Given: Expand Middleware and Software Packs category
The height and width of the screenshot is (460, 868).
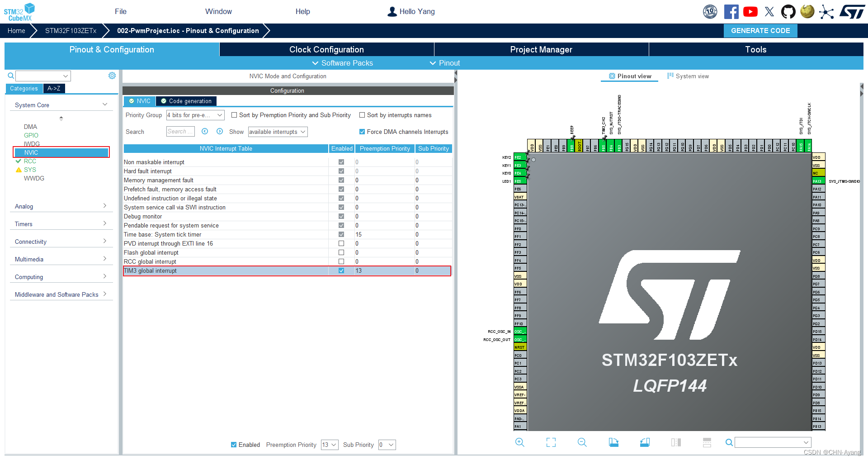Looking at the screenshot, I should click(x=61, y=294).
